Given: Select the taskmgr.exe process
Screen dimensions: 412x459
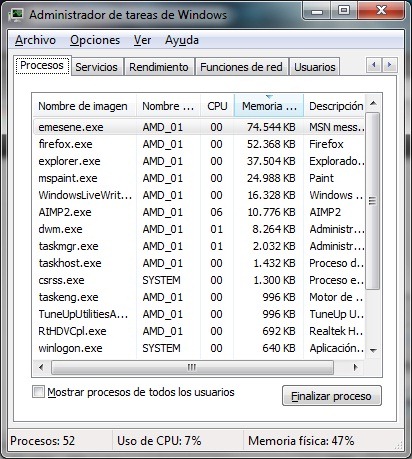Looking at the screenshot, I should [199, 246].
